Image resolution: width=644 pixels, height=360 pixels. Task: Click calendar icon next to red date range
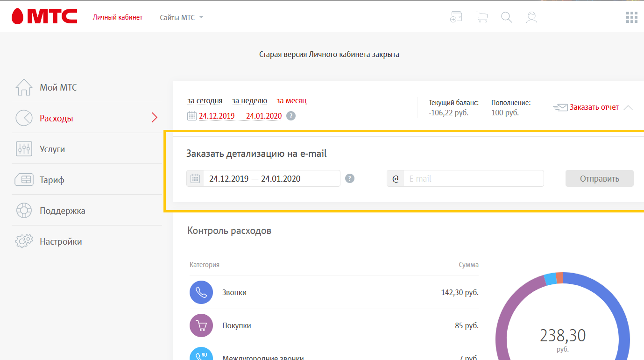pos(192,116)
